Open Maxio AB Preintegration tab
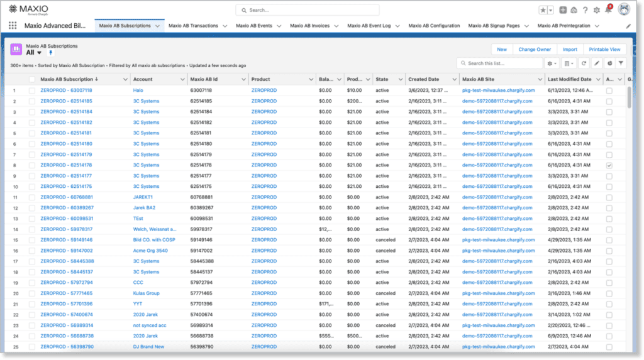Screen dimensions: 644x360 [563, 26]
